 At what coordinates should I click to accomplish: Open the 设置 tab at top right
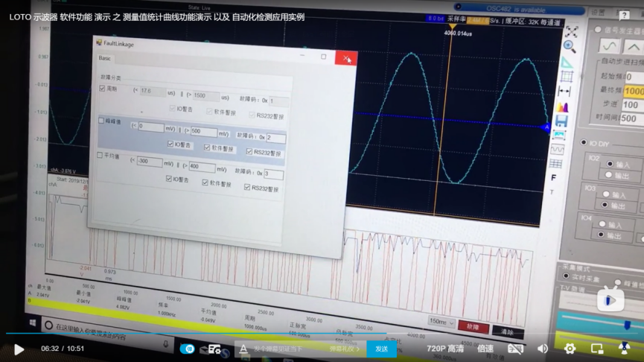pyautogui.click(x=598, y=13)
